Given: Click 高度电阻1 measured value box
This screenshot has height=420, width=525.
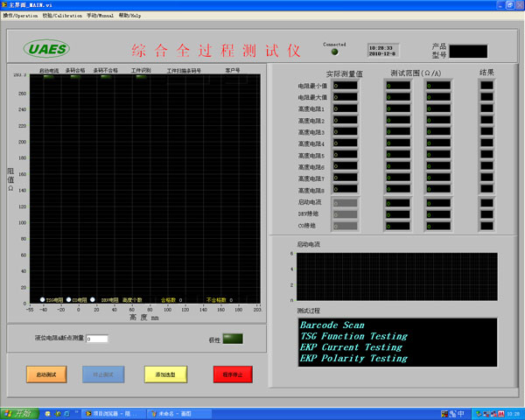Looking at the screenshot, I should (346, 108).
